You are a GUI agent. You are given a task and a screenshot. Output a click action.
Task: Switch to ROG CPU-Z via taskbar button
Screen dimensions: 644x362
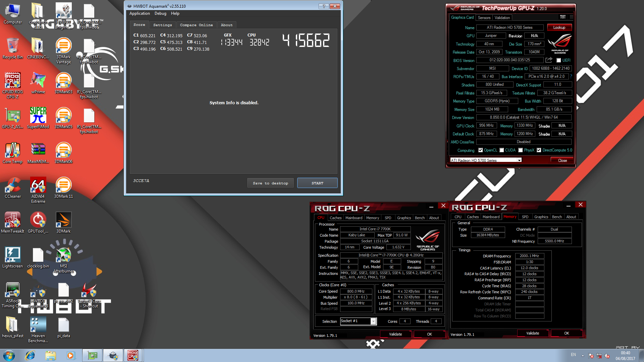(x=133, y=355)
